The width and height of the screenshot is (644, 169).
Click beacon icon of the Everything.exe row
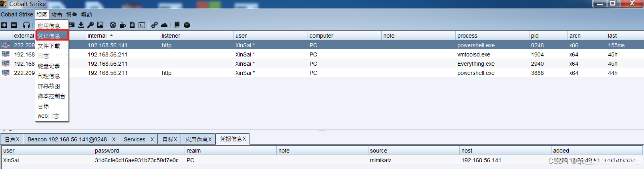[6, 64]
